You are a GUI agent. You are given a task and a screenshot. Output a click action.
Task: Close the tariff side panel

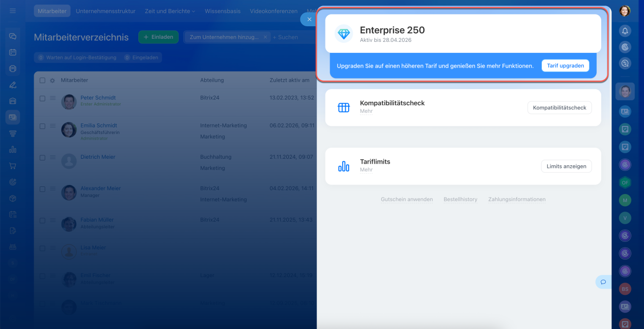point(309,19)
